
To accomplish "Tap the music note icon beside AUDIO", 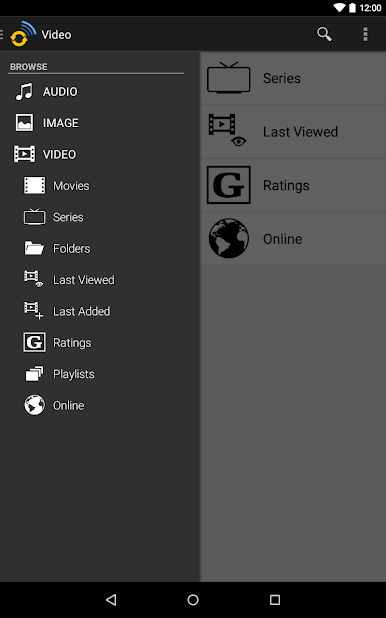I will 24,91.
